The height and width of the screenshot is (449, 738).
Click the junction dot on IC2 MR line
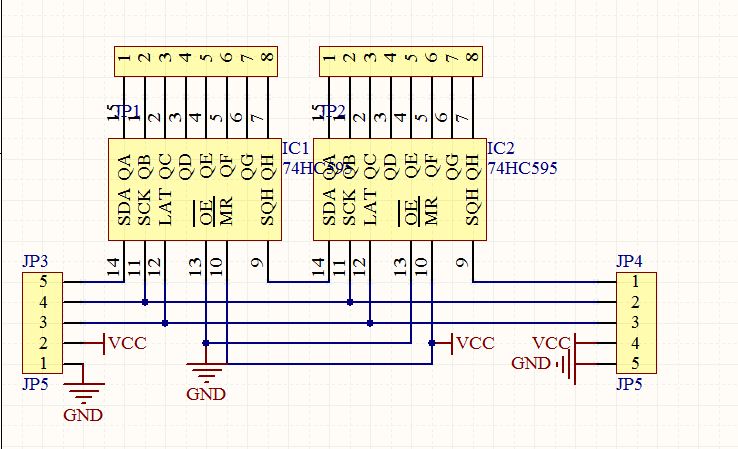pos(432,343)
